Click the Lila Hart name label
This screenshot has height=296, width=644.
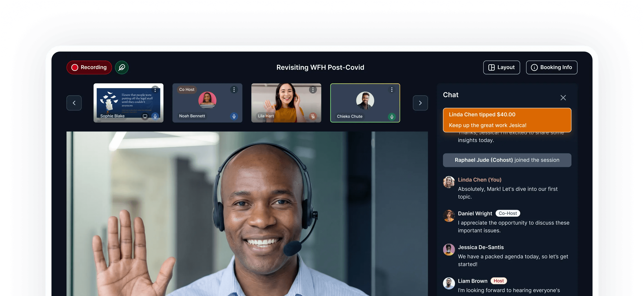click(266, 116)
